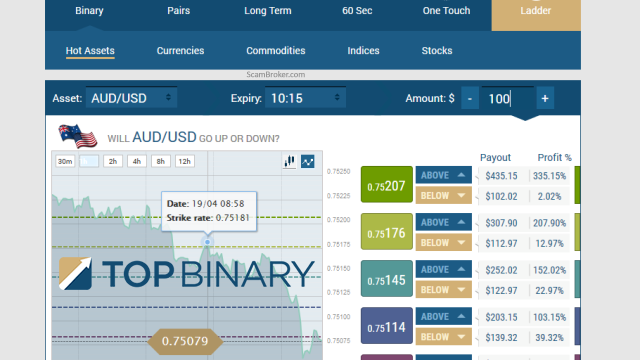This screenshot has height=360, width=640.
Task: Switch to candlestick chart view icon
Action: point(289,162)
